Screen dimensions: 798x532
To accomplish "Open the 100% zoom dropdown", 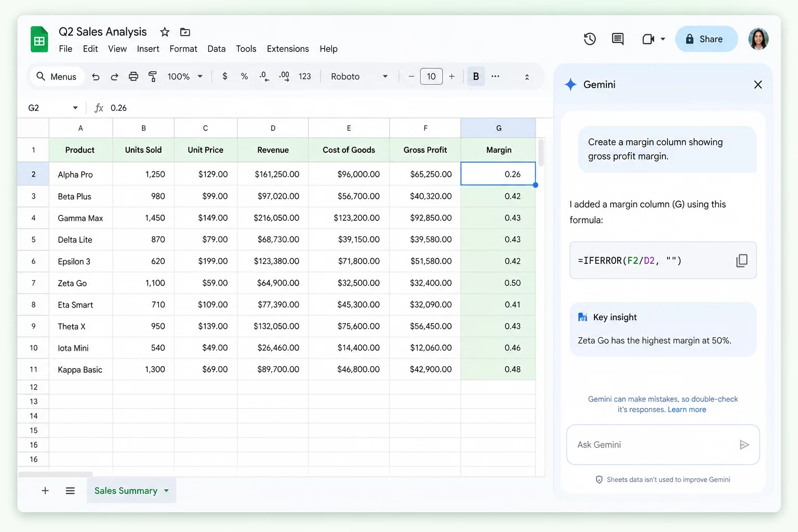I will click(x=184, y=76).
